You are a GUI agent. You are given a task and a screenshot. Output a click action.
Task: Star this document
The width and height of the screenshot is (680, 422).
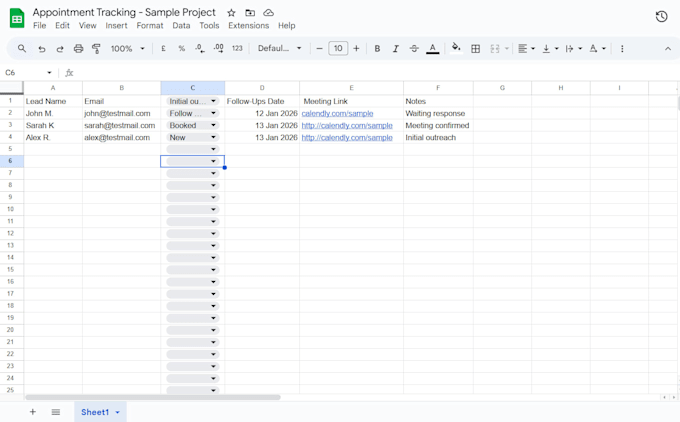tap(232, 13)
